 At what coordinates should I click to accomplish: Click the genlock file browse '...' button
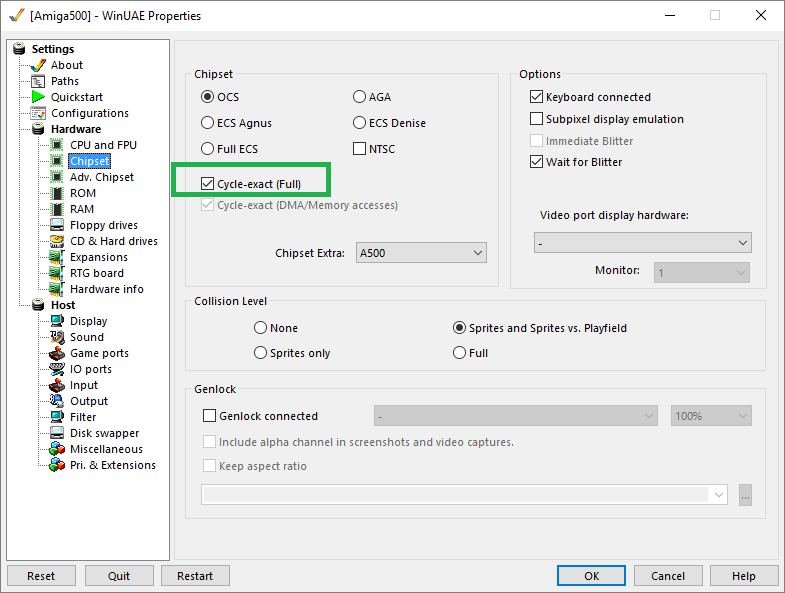(x=745, y=495)
